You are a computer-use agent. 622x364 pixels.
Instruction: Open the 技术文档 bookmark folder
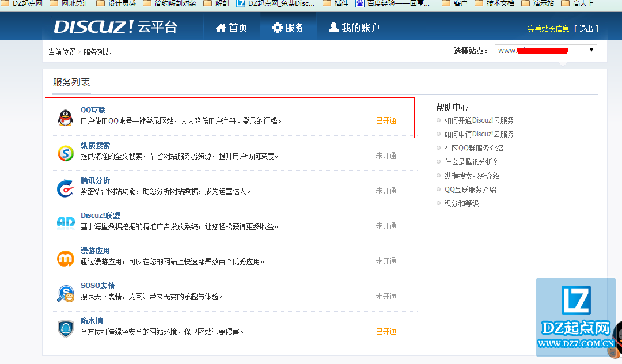[x=495, y=3]
